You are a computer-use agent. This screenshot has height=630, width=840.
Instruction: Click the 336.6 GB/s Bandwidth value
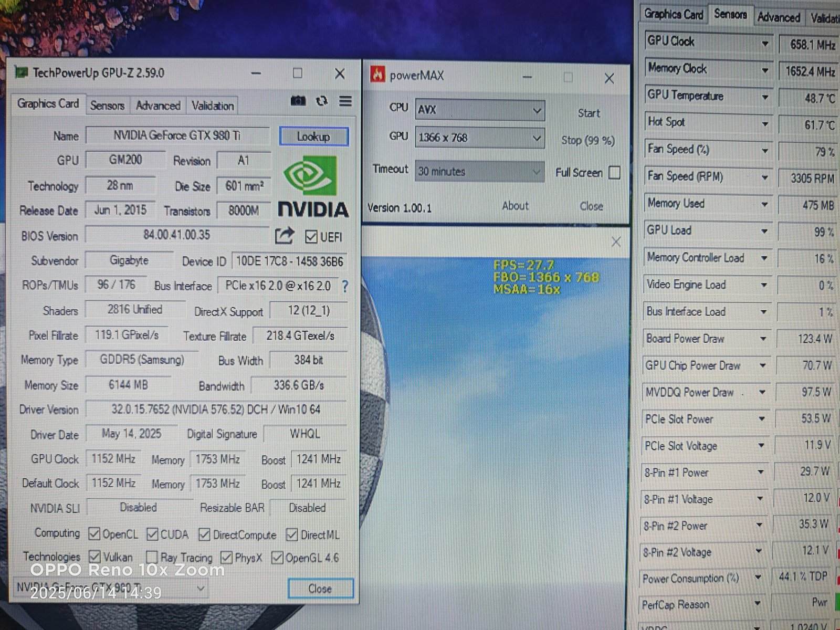tap(299, 385)
